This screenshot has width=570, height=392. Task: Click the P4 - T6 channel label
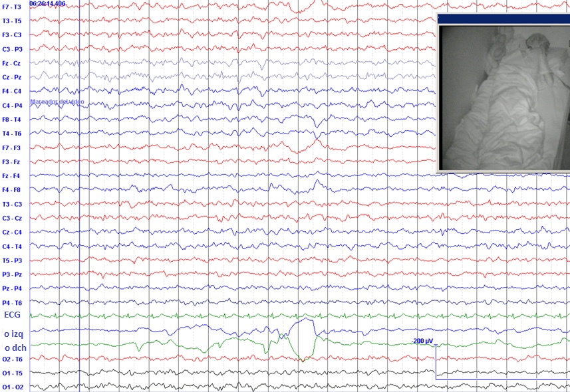tap(11, 303)
